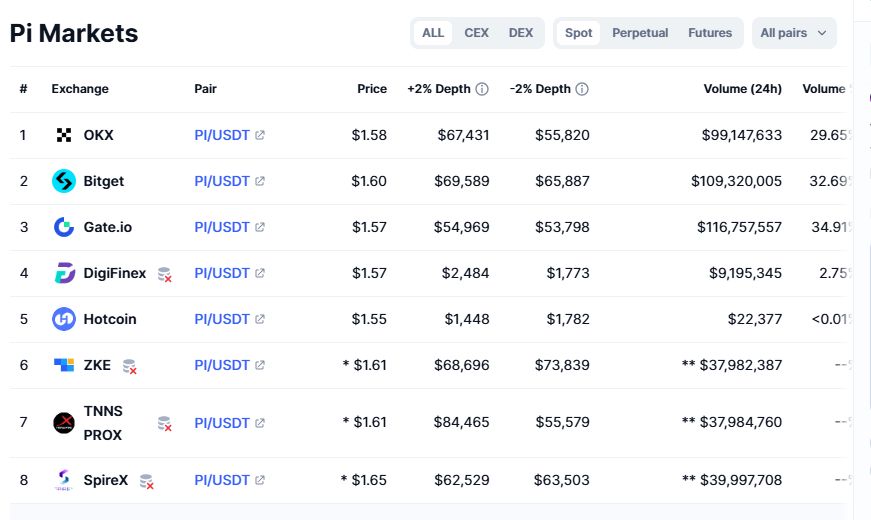Click the ZKE exchange logo
The width and height of the screenshot is (871, 520).
click(x=64, y=365)
